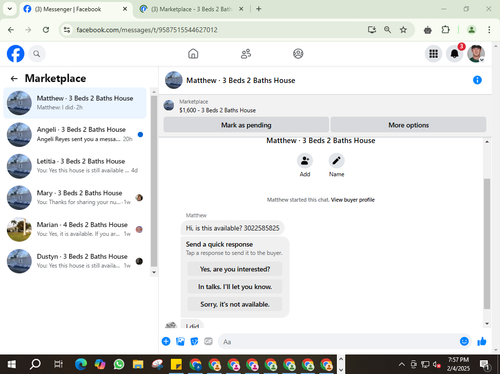Image resolution: width=500 pixels, height=374 pixels.
Task: Open Chrome three-dot menu
Action: [x=489, y=30]
